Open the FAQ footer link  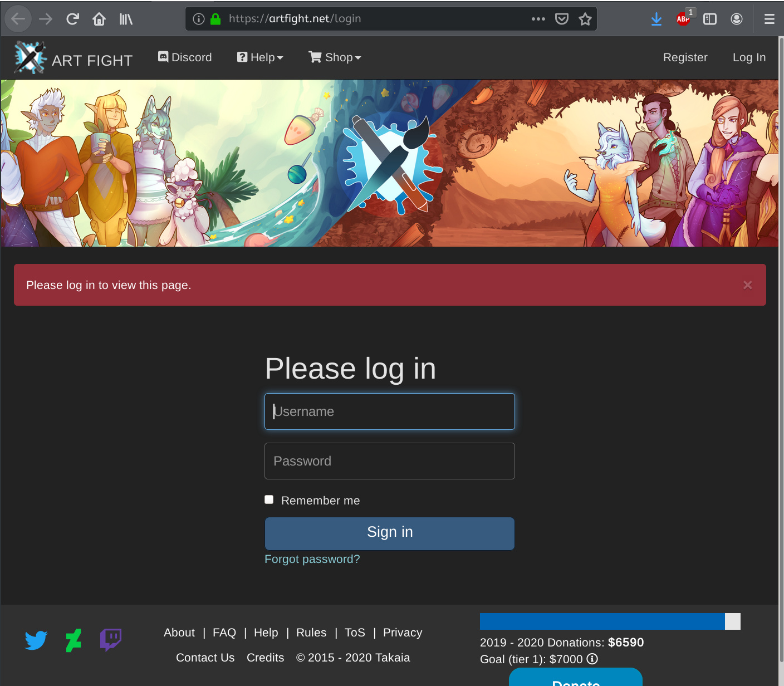coord(224,633)
